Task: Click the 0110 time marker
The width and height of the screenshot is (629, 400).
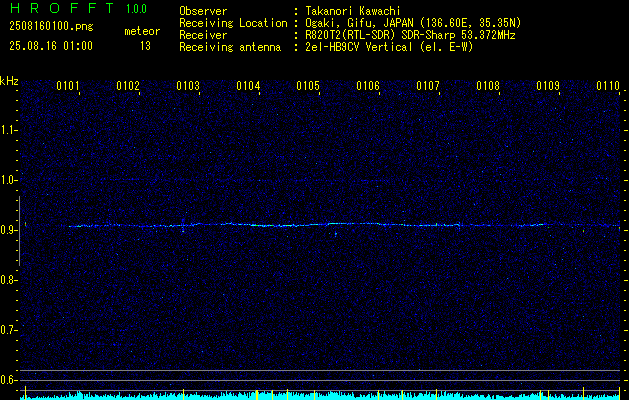Action: coord(608,86)
